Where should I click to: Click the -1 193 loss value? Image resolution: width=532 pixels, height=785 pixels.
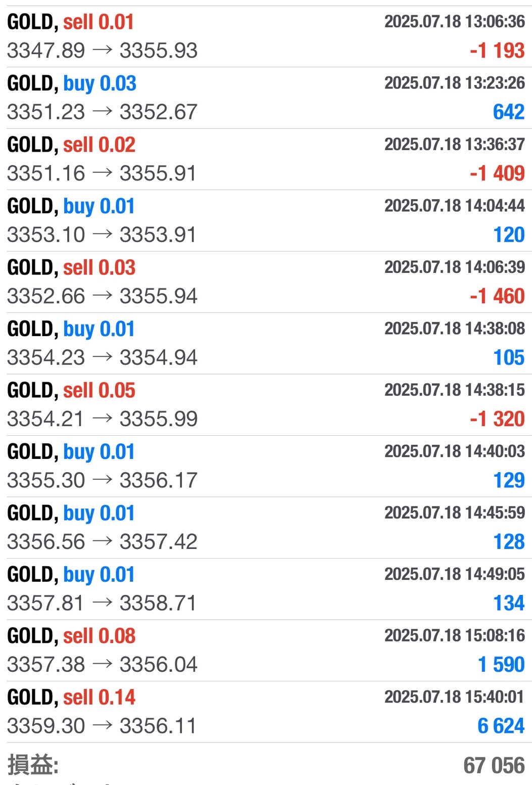click(x=497, y=51)
